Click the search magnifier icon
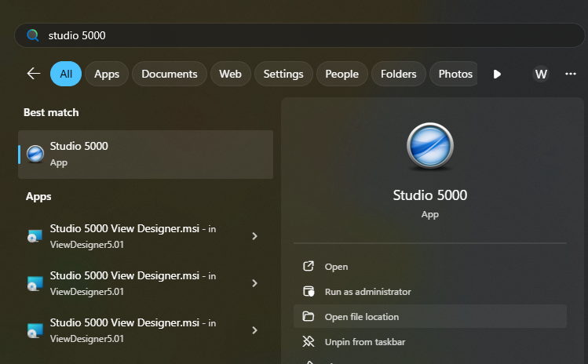The height and width of the screenshot is (364, 588). point(32,35)
